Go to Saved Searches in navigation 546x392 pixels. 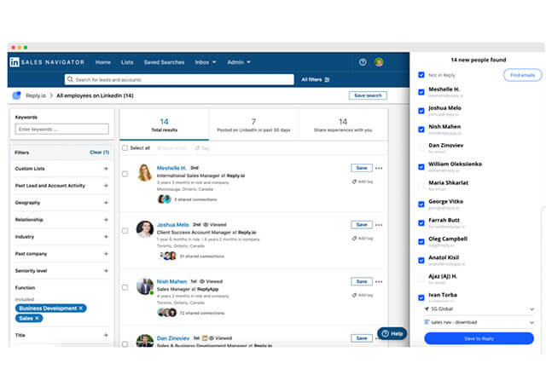[x=164, y=62]
